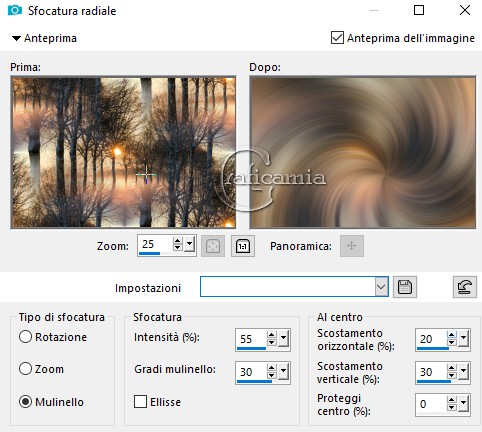Click the camera icon in title bar

click(x=14, y=10)
